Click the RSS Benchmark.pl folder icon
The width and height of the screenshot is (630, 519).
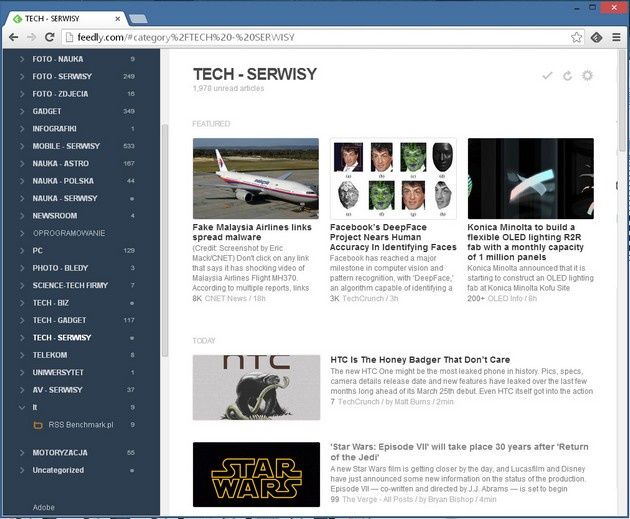coord(38,425)
